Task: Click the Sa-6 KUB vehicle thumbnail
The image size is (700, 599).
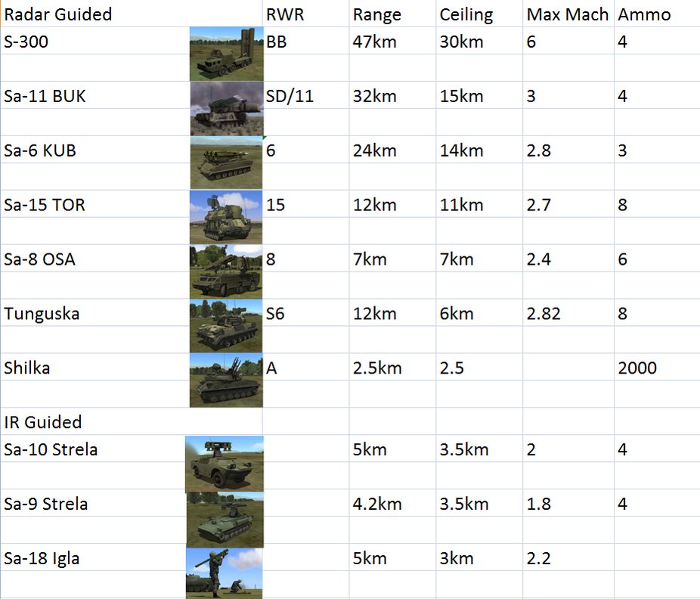Action: (226, 163)
